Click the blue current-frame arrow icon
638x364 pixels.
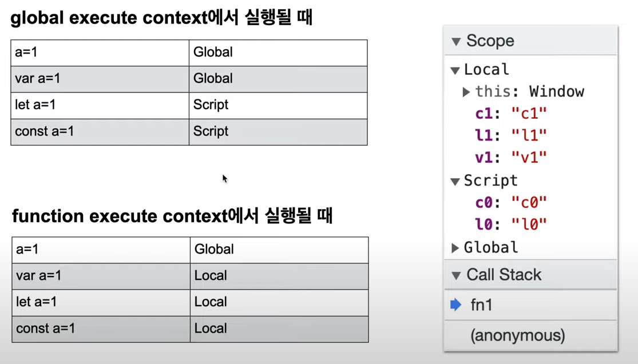[456, 305]
